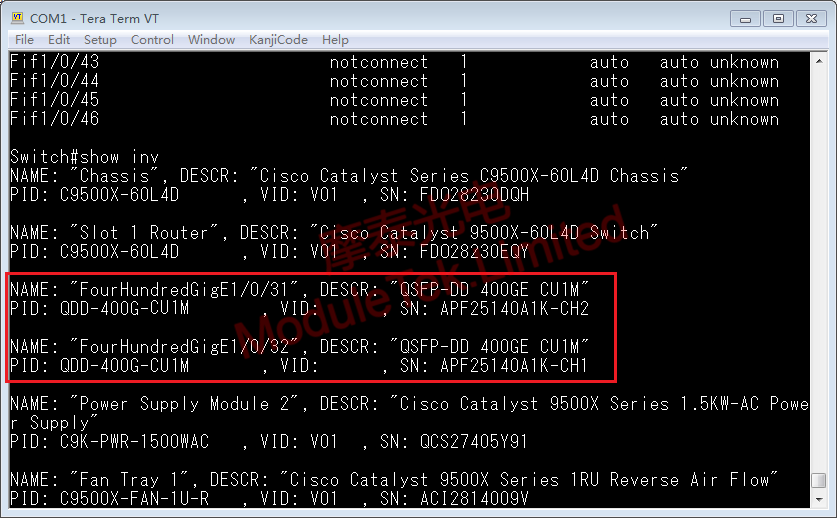Click the interface name Fif1/0/45
Viewport: 837px width, 518px height.
[54, 100]
